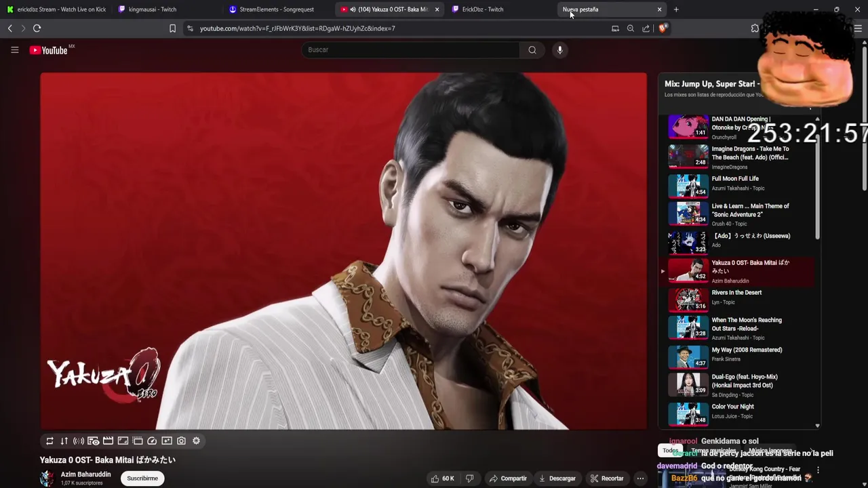868x488 pixels.
Task: Select Full Moon Full Life in the playlist
Action: click(738, 184)
